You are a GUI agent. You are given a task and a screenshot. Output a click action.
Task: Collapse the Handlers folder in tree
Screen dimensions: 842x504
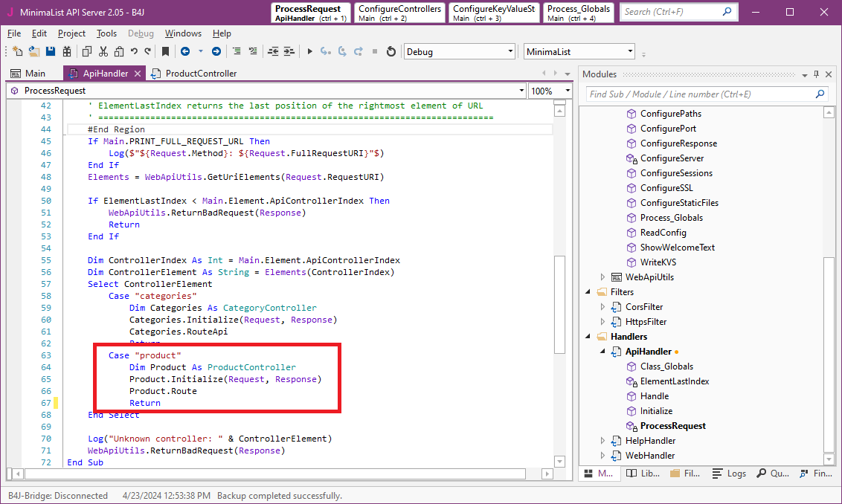point(588,337)
